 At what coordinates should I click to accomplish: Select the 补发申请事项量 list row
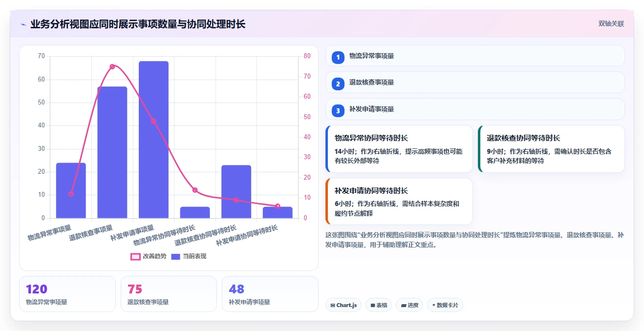[x=475, y=109]
